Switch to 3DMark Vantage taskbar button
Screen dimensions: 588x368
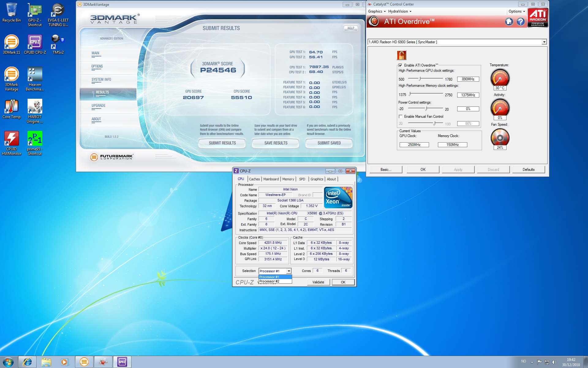(84, 362)
